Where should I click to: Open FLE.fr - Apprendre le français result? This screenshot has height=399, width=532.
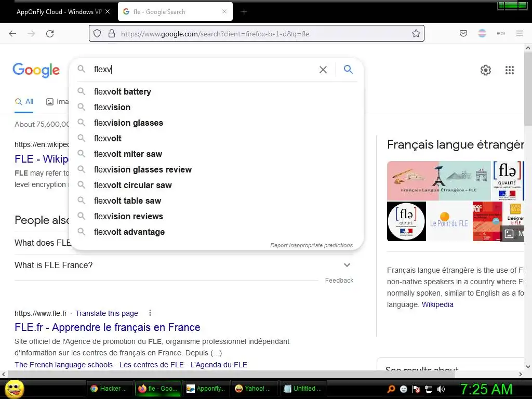click(107, 327)
